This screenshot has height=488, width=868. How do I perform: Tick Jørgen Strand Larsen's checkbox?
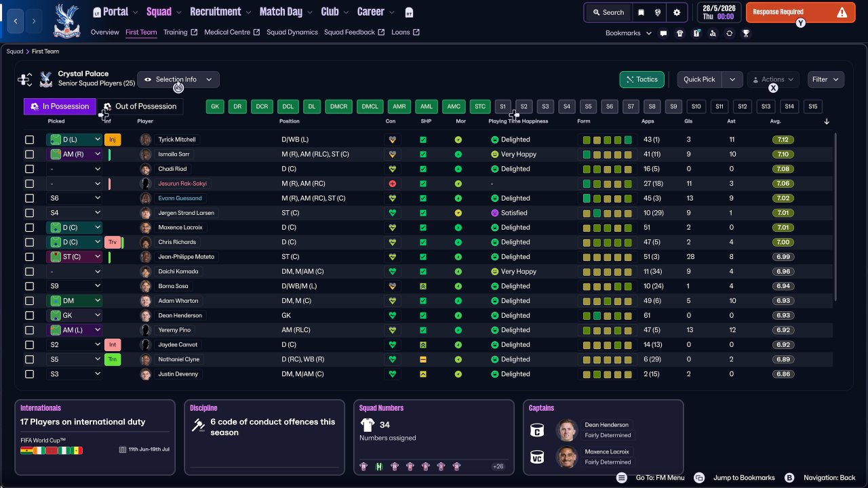(x=29, y=213)
